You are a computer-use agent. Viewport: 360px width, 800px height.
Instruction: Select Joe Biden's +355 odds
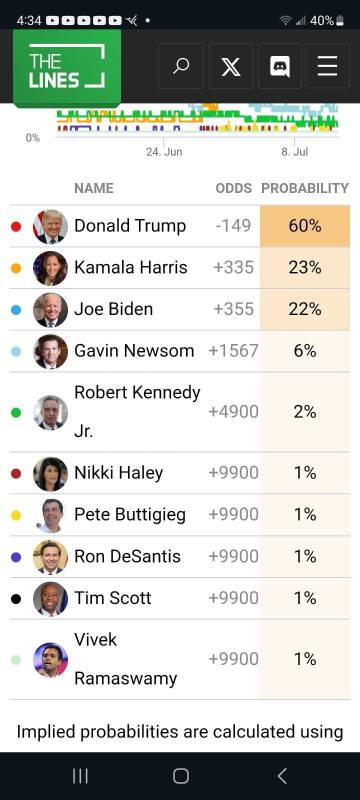(x=233, y=309)
